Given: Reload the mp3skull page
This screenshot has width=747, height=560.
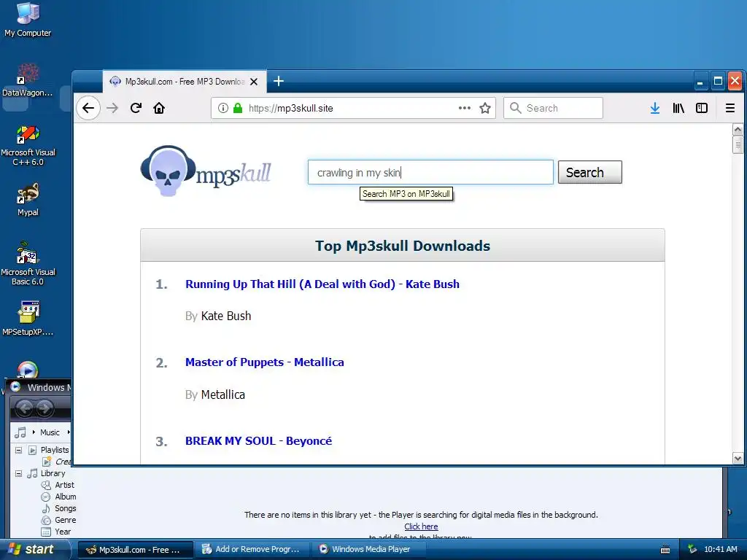Looking at the screenshot, I should tap(136, 108).
